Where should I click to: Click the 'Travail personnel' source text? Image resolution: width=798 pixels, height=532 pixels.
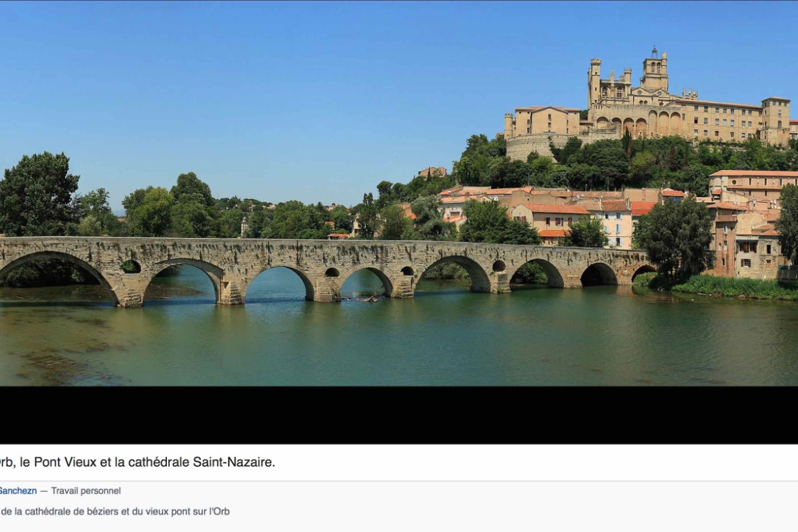pyautogui.click(x=86, y=491)
